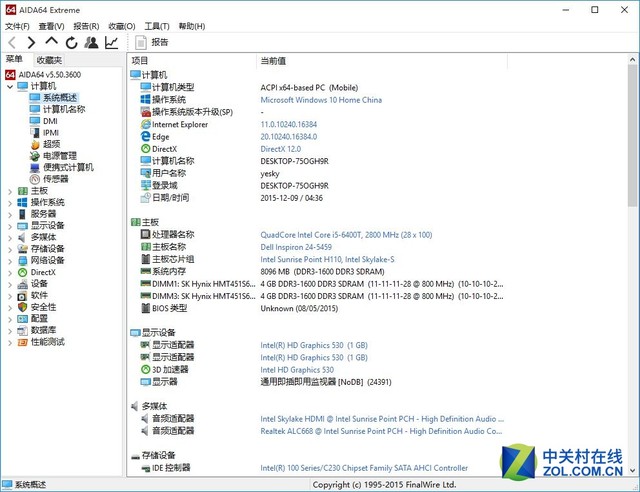Expand the 操作系统 tree node
This screenshot has height=492, width=640.
(10, 203)
